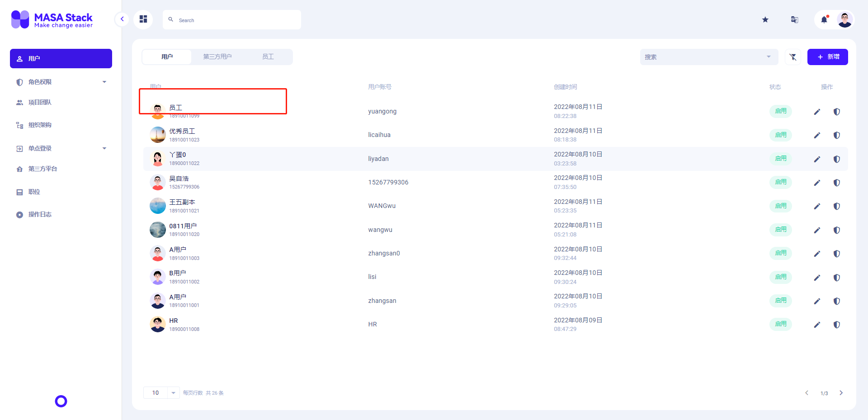Viewport: 868px width, 420px height.
Task: Go to the previous page arrow
Action: click(807, 393)
